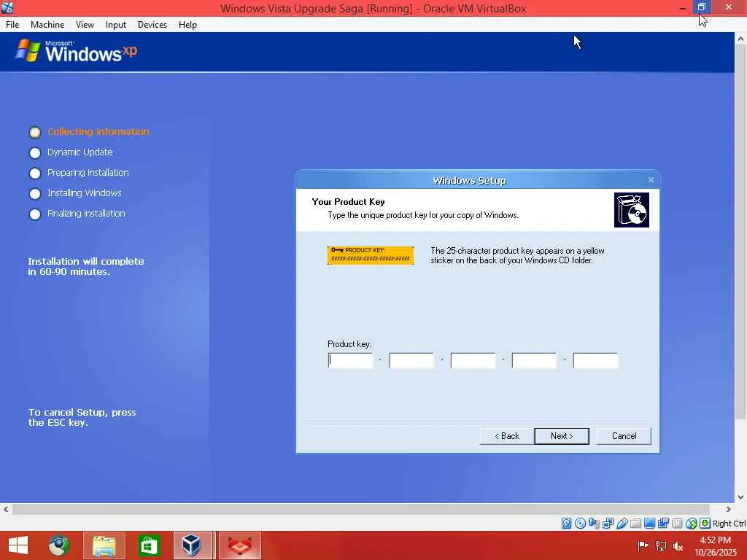This screenshot has width=747, height=560.
Task: Click the horizontal scrollbar right arrow
Action: (729, 509)
